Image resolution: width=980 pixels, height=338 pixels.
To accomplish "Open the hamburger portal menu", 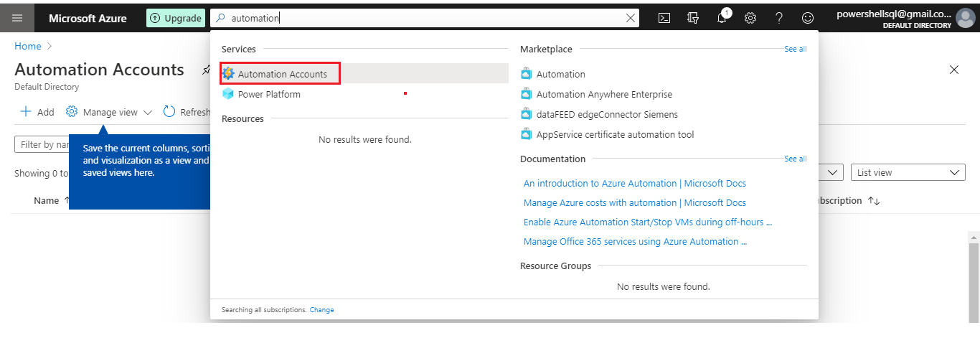I will 17,18.
